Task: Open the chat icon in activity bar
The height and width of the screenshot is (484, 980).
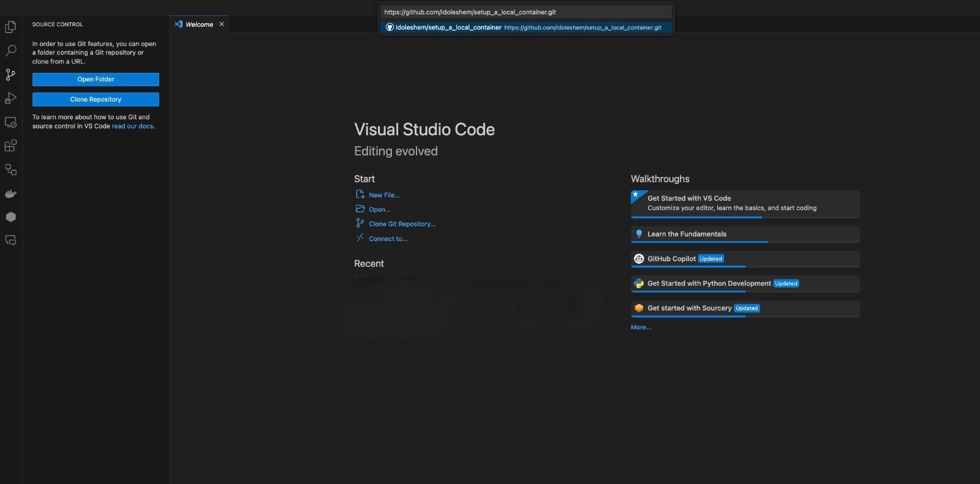Action: tap(10, 240)
